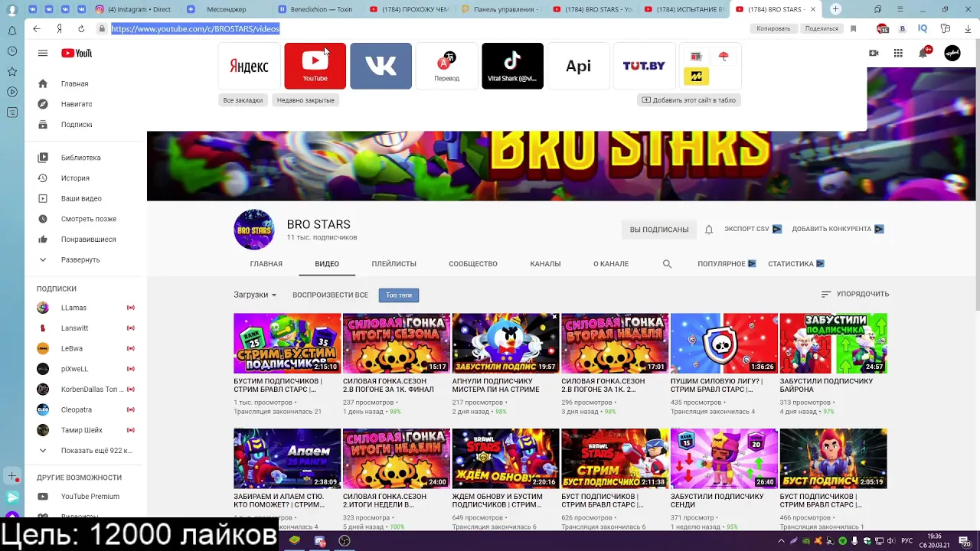This screenshot has height=551, width=980.
Task: Open video Забираем и апаем Стю
Action: [287, 458]
